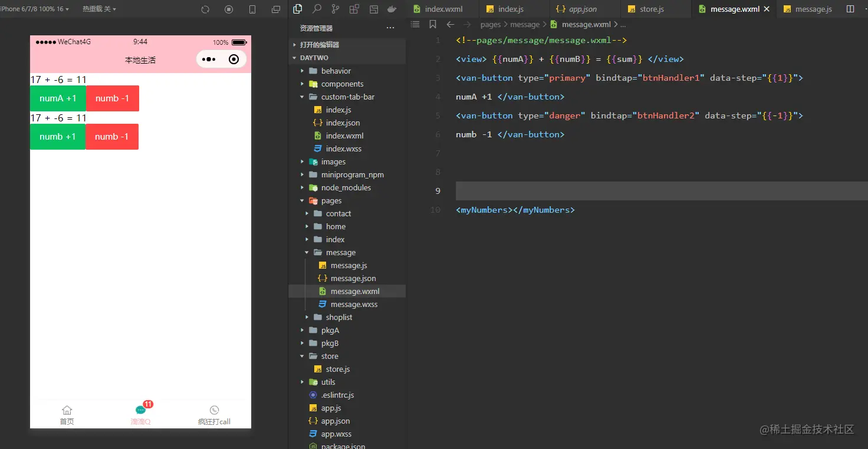This screenshot has width=868, height=449.
Task: Open message.wxss in the file tree
Action: [x=354, y=304]
